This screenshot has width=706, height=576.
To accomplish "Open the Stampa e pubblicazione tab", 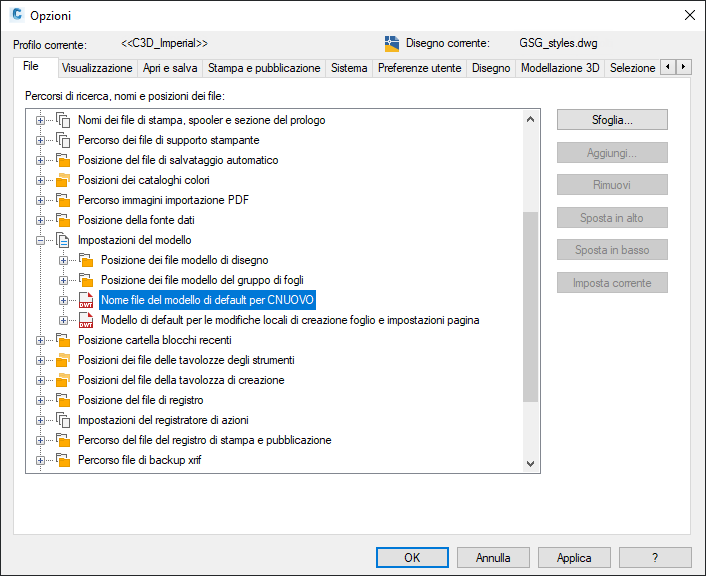I will 264,68.
